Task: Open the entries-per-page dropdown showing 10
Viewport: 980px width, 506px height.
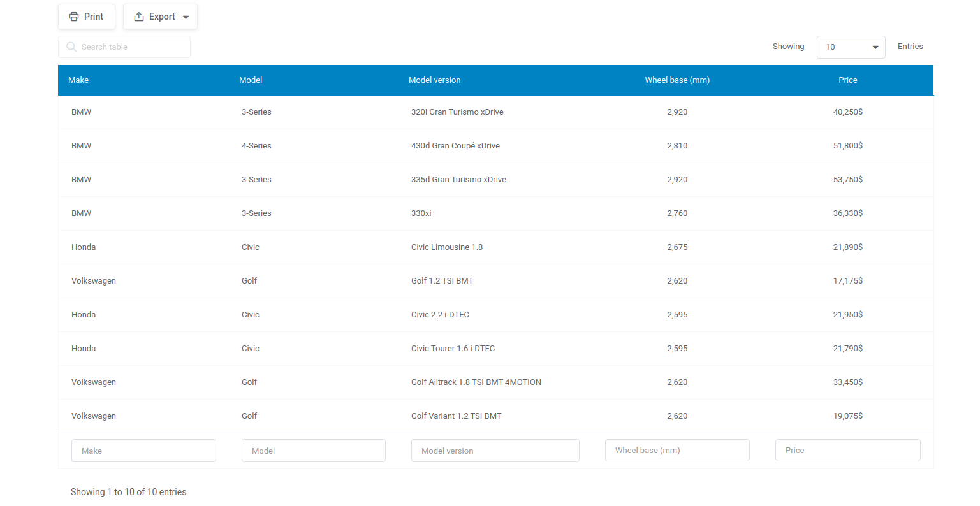Action: [x=851, y=47]
